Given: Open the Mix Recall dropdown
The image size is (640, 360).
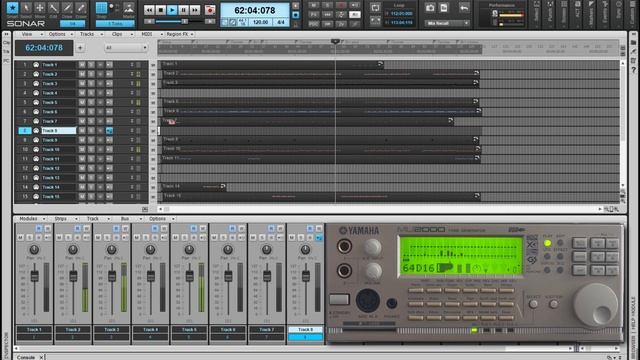Looking at the screenshot, I should point(447,23).
